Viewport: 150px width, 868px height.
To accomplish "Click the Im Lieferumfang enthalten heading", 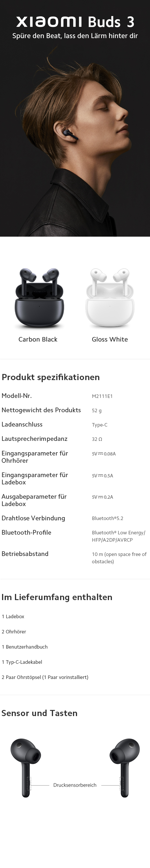I will 57,597.
